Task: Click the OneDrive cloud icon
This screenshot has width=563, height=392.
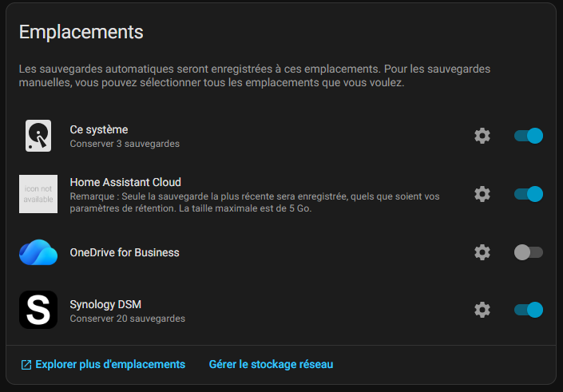Action: (38, 252)
